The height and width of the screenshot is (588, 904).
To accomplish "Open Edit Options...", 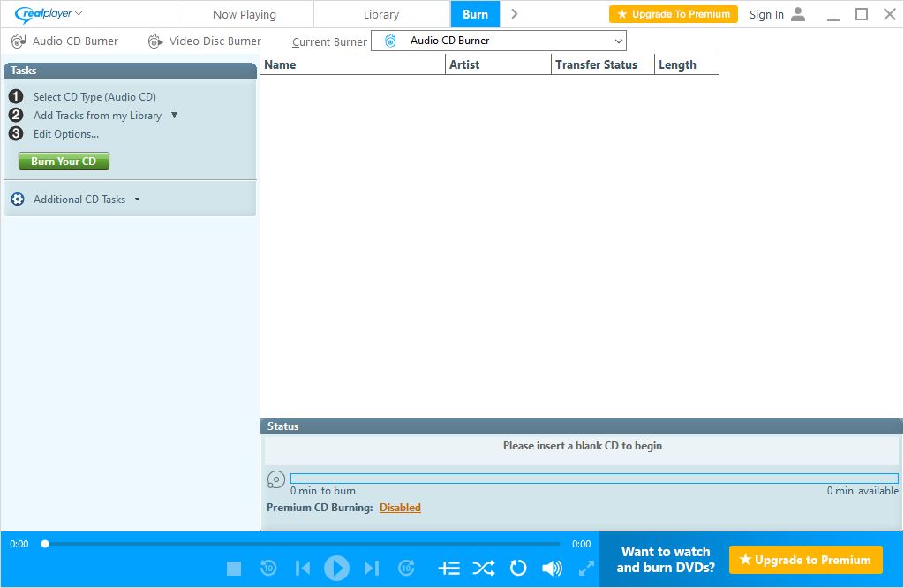I will [x=65, y=133].
